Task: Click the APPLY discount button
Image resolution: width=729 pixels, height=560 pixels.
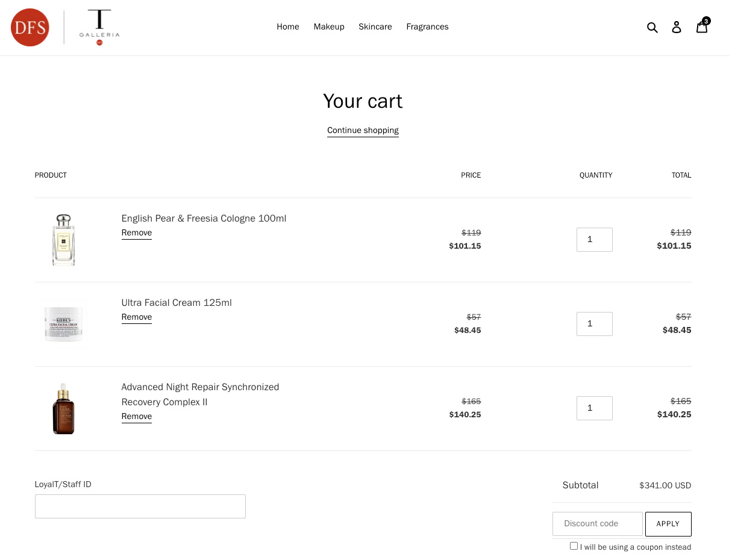Action: click(668, 524)
